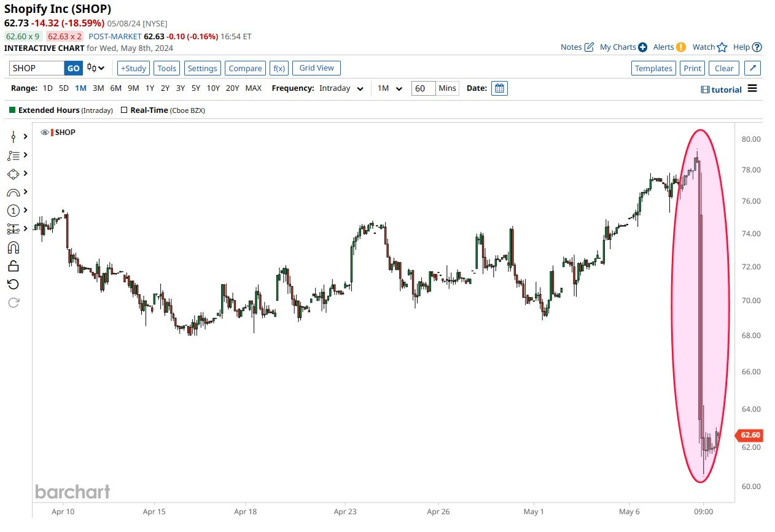Click the +Study button
The width and height of the screenshot is (775, 532).
coord(133,68)
